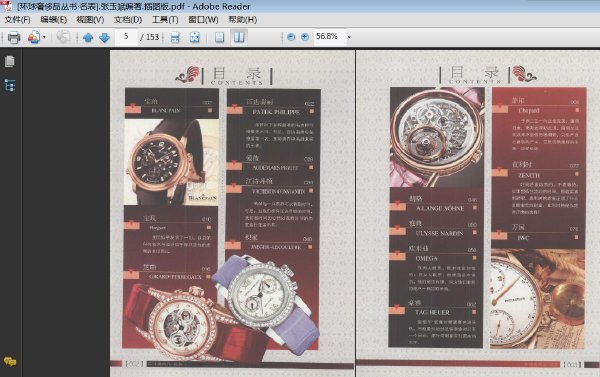600x377 pixels.
Task: Open the Comments panel icon
Action: [x=10, y=361]
